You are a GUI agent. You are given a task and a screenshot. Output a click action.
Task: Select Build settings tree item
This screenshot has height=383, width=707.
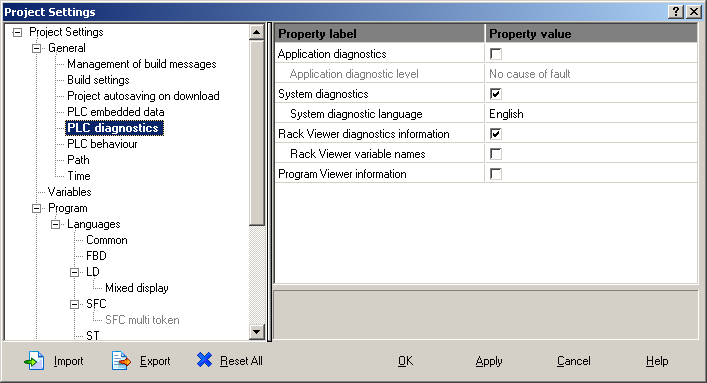(x=98, y=80)
